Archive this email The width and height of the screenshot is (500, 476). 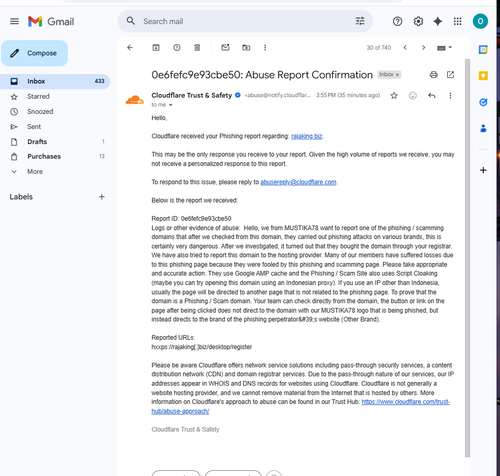tap(156, 48)
